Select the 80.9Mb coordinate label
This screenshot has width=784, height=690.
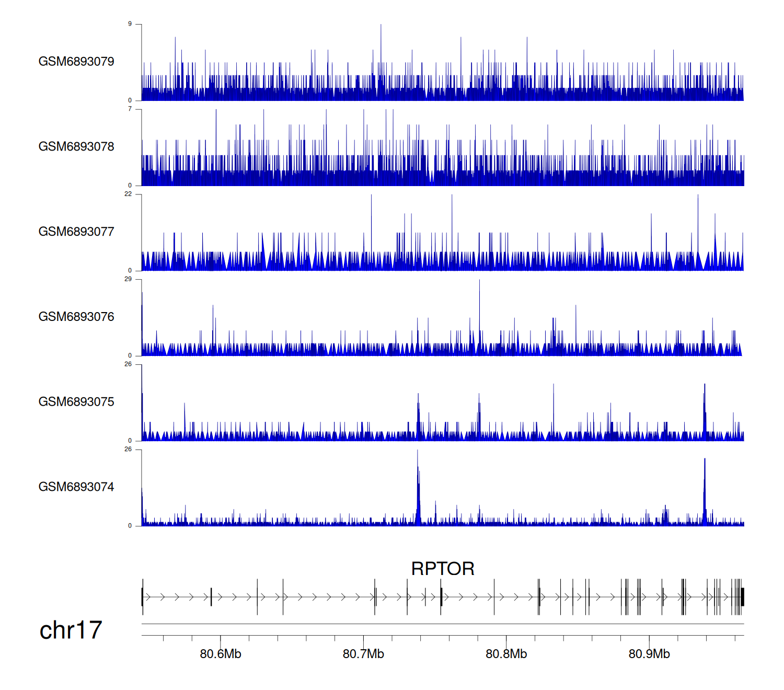tap(649, 654)
